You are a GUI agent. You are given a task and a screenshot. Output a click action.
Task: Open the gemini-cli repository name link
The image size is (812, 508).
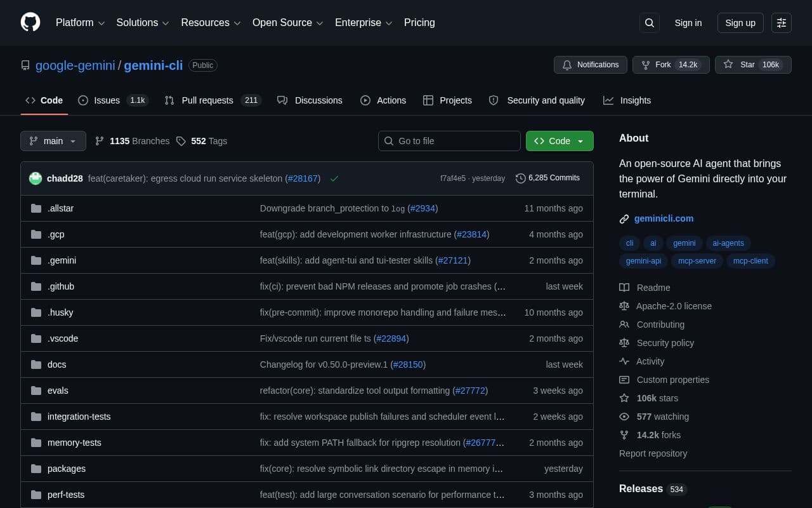[x=153, y=65]
